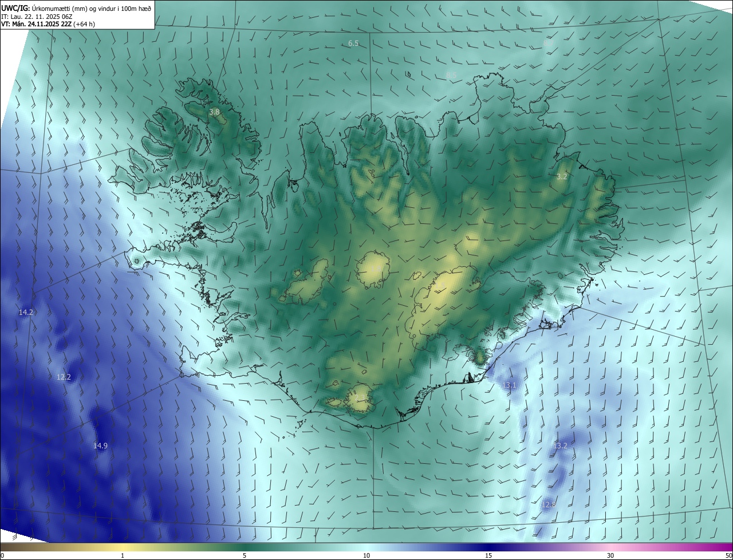Click the 6.5 value label north of Iceland
The image size is (733, 560).
coord(353,44)
